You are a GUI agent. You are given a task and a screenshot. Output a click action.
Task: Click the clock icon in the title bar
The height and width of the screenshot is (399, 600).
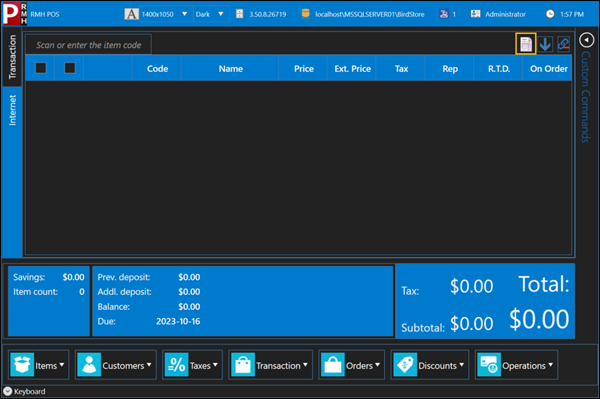coord(550,14)
